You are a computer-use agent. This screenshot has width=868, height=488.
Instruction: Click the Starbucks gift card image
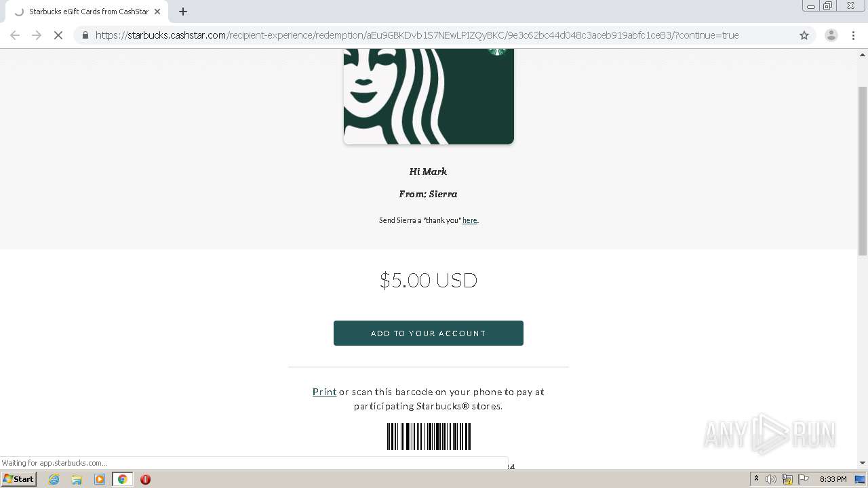(429, 96)
